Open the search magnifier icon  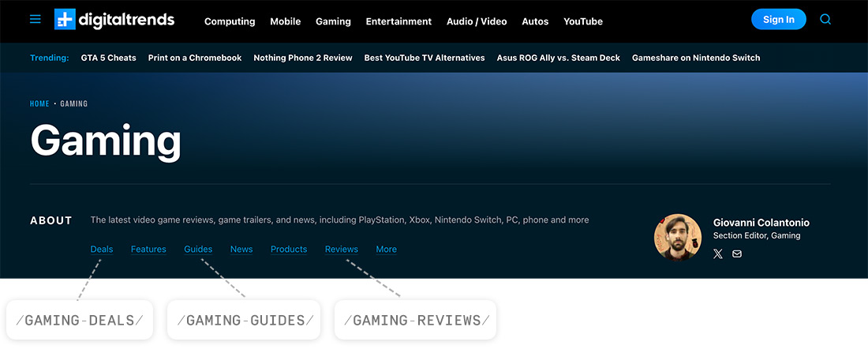point(825,20)
